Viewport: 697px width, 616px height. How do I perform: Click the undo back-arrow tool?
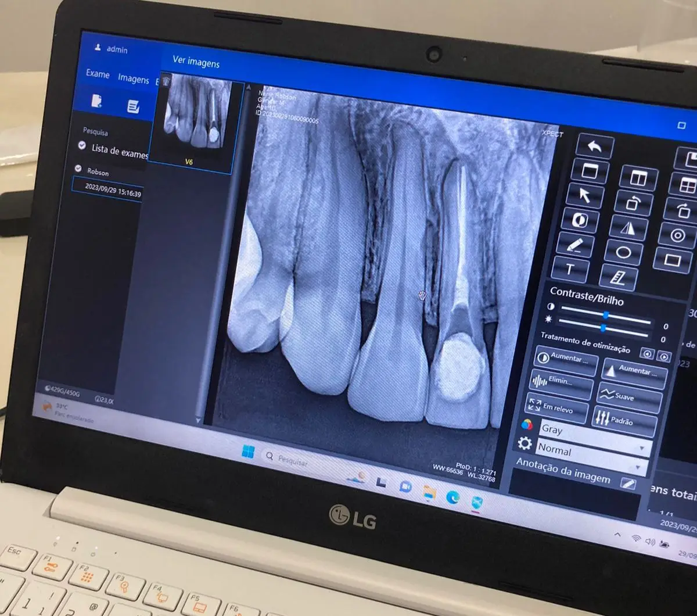point(595,146)
